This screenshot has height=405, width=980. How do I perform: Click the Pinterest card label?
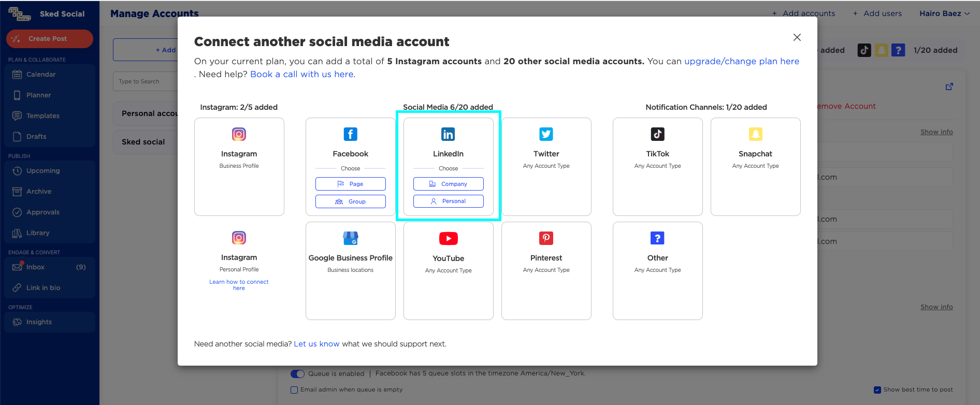point(546,258)
